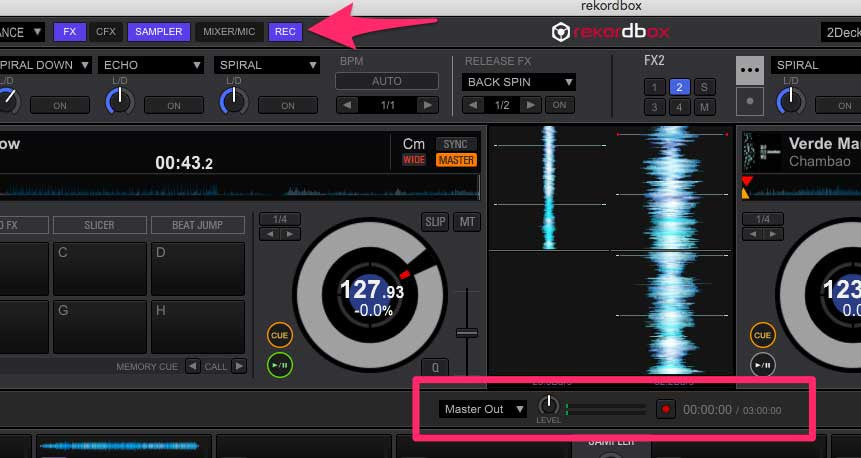Toggle SYNC on left deck
The image size is (861, 458).
[456, 144]
